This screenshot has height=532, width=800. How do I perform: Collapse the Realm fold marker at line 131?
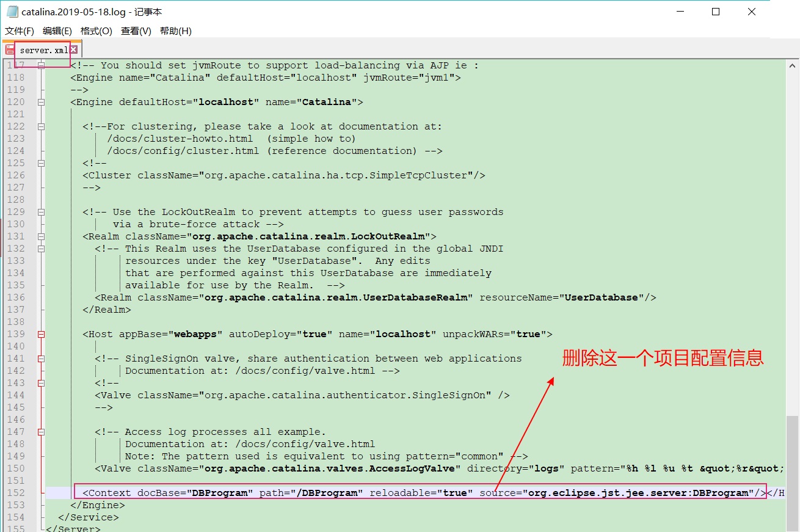pos(41,236)
